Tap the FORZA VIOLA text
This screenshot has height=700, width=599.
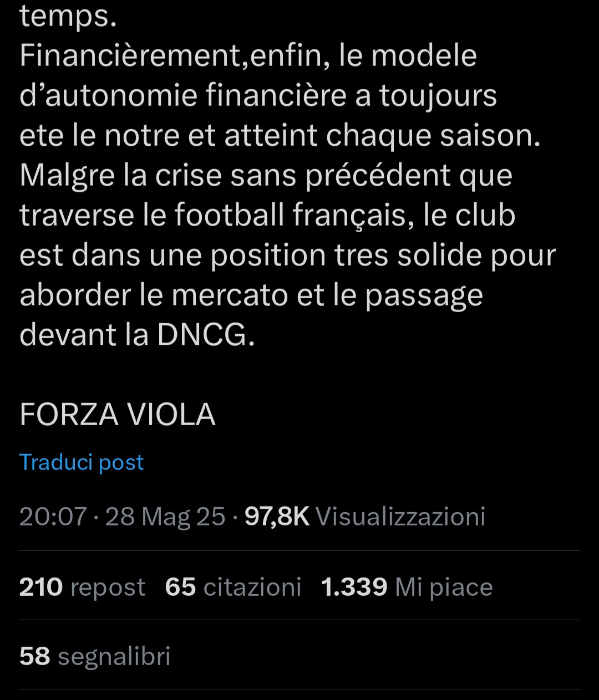click(x=118, y=414)
